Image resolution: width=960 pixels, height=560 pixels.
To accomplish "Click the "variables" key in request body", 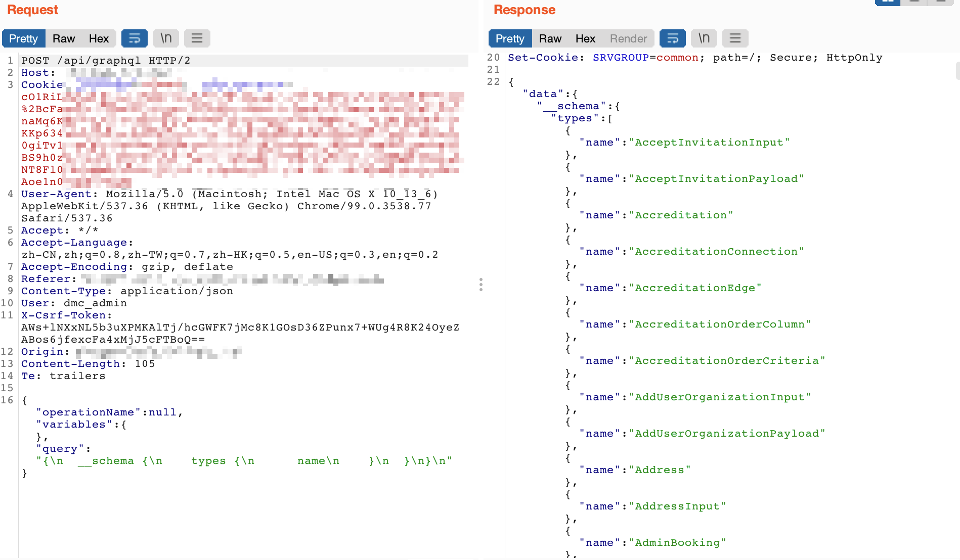I will [x=74, y=425].
